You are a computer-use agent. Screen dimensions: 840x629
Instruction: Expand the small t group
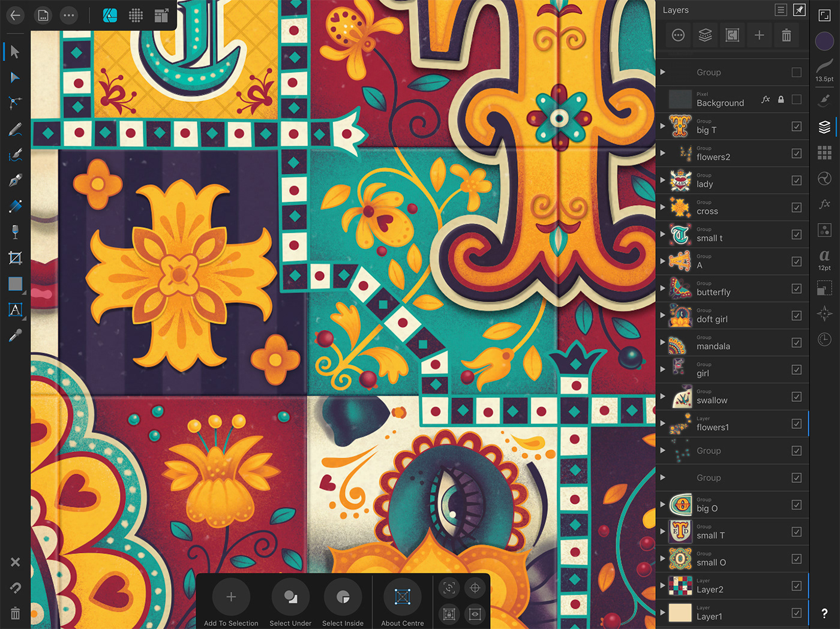(x=662, y=234)
